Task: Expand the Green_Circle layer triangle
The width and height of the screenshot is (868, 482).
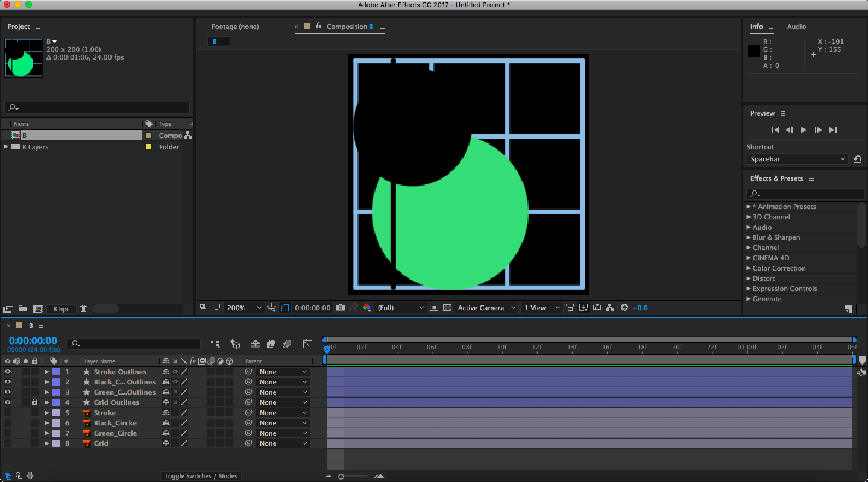Action: [x=46, y=433]
